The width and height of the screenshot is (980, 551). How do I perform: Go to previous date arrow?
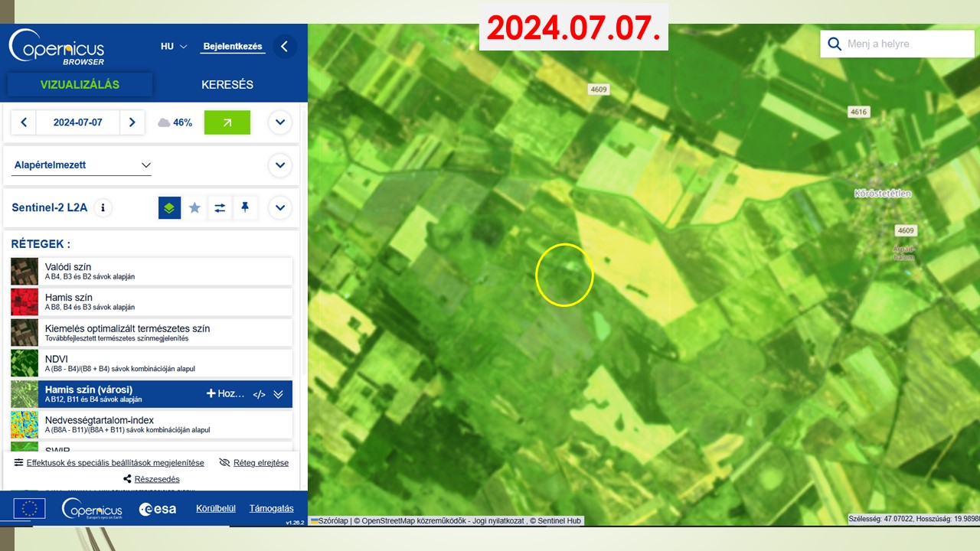pos(24,122)
